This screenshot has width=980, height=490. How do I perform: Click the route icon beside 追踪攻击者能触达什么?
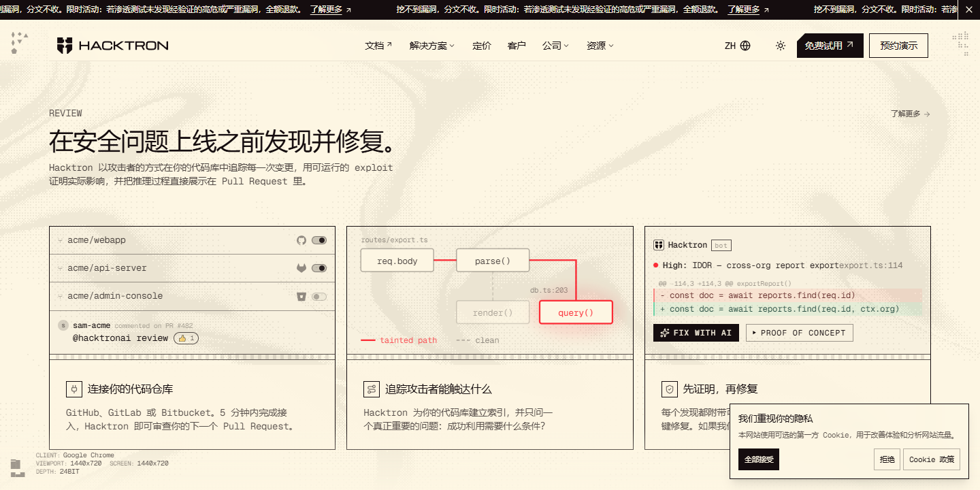pos(372,389)
